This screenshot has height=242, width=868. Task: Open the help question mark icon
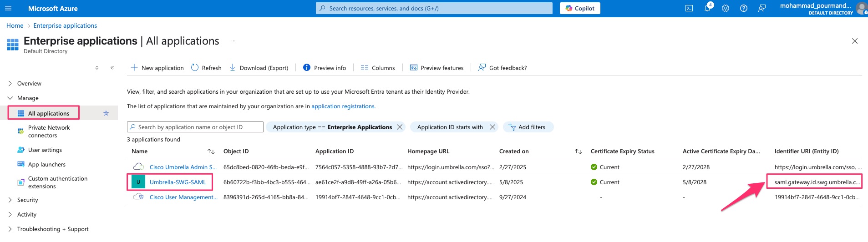(x=744, y=8)
